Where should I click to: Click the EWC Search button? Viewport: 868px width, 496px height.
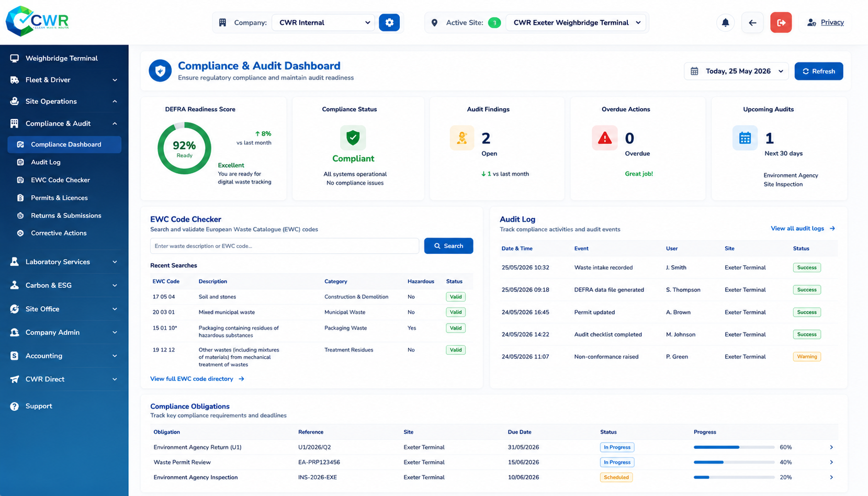pos(448,246)
